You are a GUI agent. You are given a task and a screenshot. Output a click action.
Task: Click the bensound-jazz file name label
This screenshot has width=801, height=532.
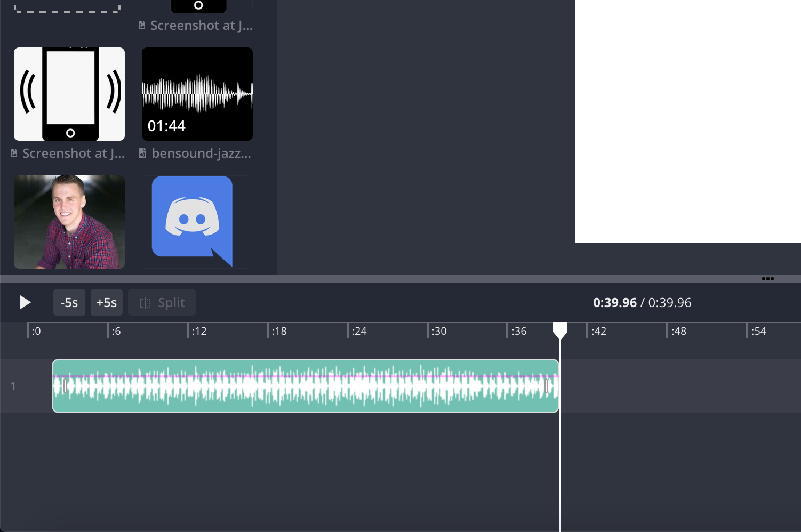point(201,154)
